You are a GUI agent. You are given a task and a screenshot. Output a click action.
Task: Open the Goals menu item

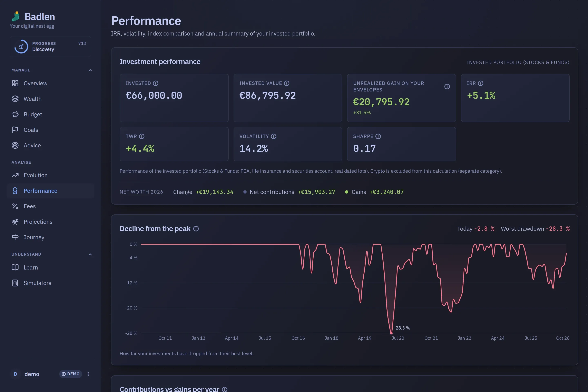point(50,130)
